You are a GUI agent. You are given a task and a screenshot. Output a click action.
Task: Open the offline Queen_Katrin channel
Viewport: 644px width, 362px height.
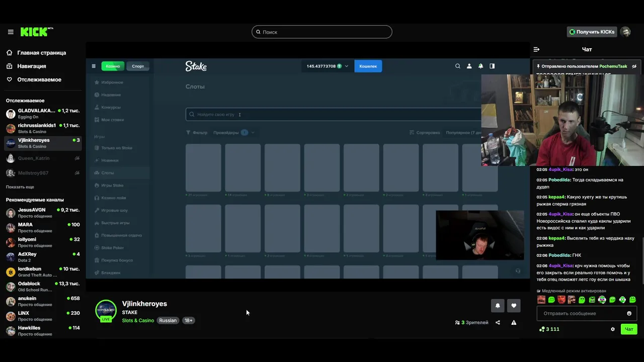[x=43, y=158]
